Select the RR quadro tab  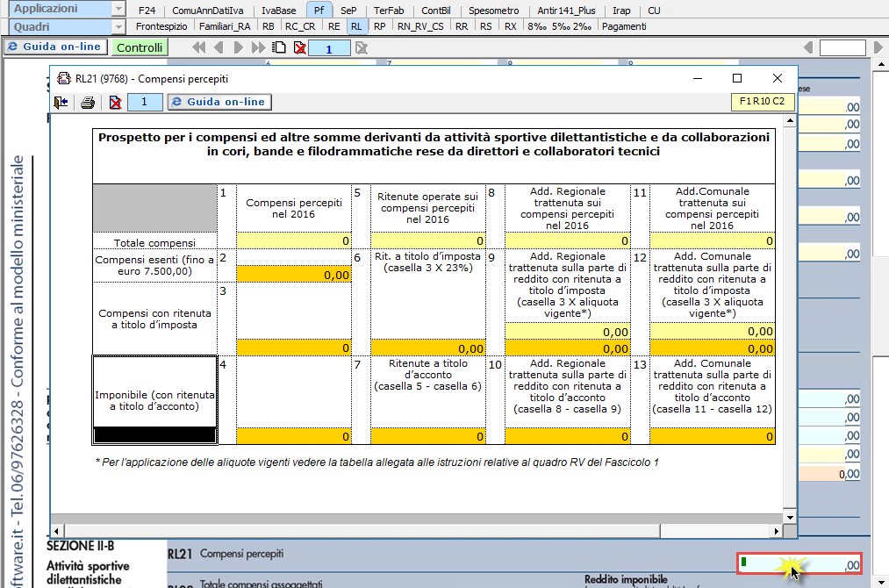[462, 26]
